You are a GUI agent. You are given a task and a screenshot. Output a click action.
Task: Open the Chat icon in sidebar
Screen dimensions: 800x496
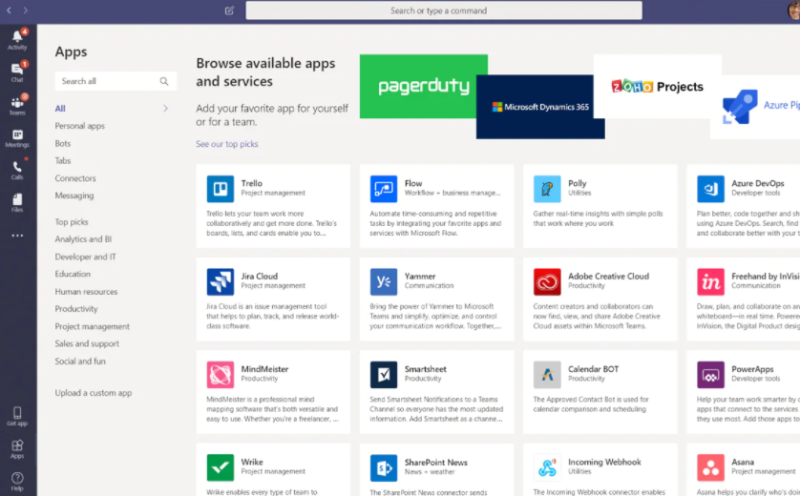[x=17, y=69]
